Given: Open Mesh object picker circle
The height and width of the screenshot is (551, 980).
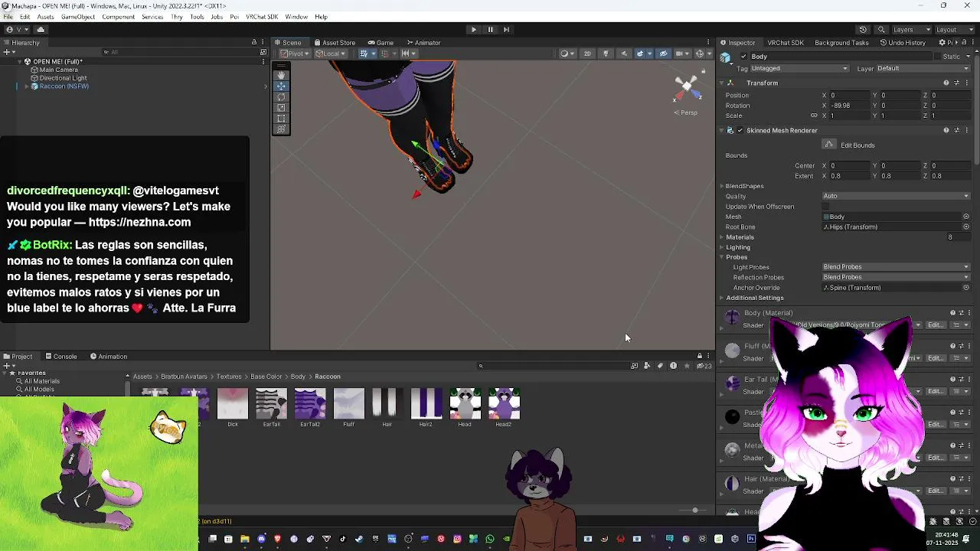Looking at the screenshot, I should 966,217.
